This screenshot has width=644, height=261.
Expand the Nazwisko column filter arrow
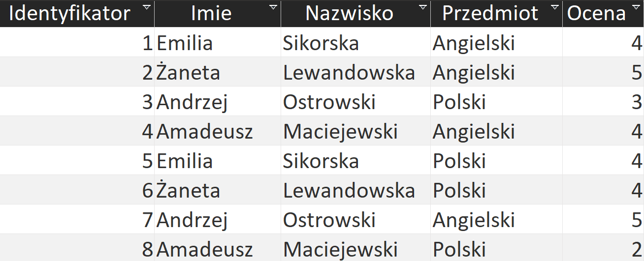[422, 7]
